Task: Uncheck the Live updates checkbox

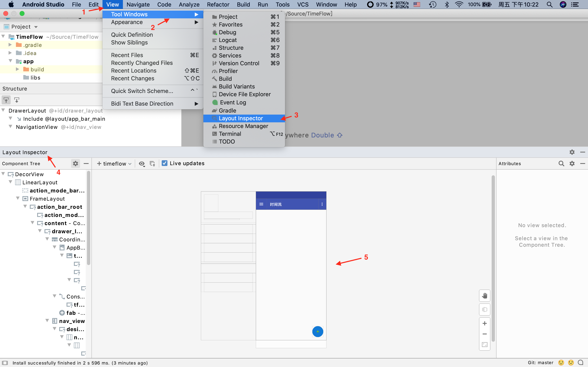Action: click(165, 163)
